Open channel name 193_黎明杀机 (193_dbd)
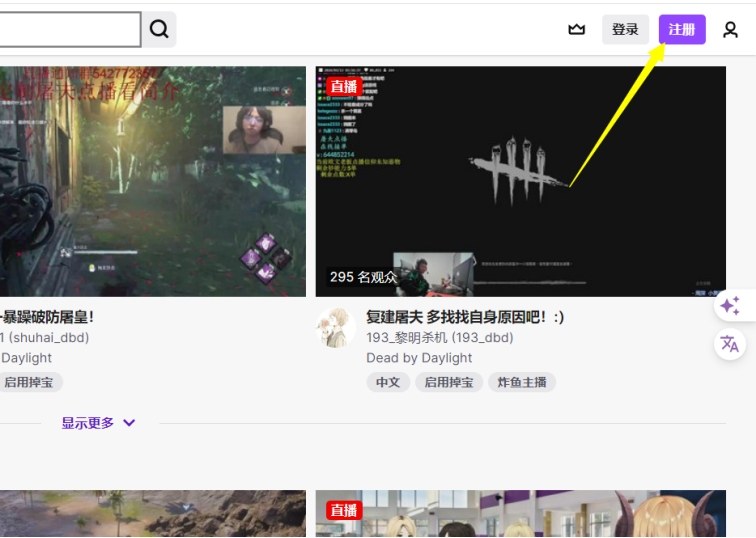This screenshot has width=756, height=538. (x=440, y=337)
